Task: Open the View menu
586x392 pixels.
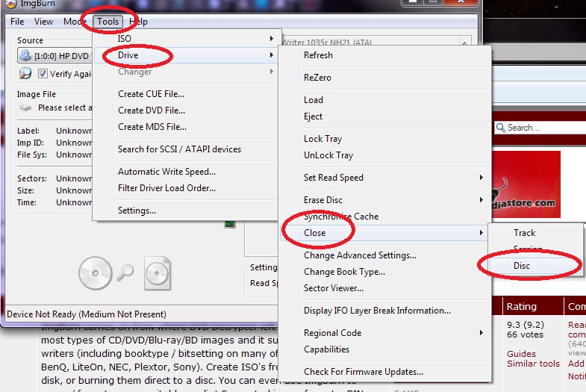Action: (44, 22)
